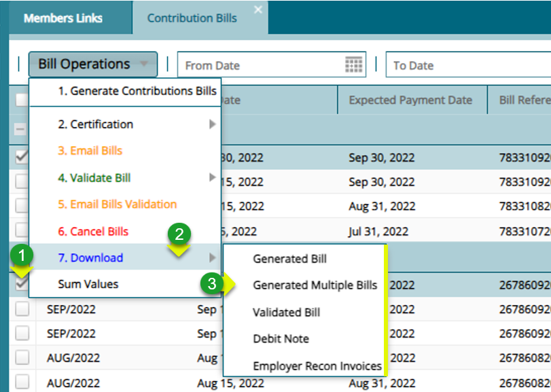Uncheck the first selected bill row
The width and height of the screenshot is (551, 392).
pos(22,158)
